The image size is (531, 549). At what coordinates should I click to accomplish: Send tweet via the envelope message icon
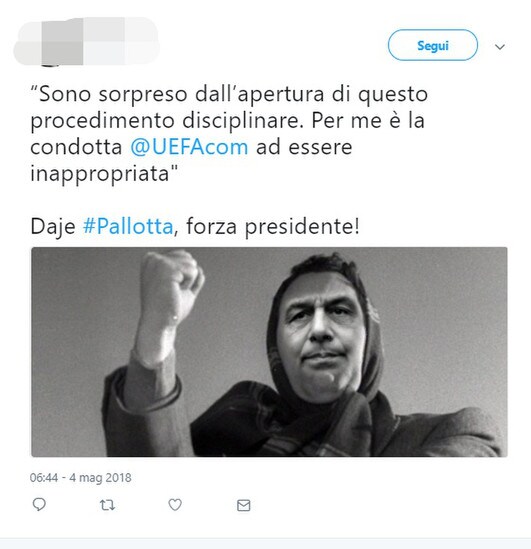pos(244,505)
